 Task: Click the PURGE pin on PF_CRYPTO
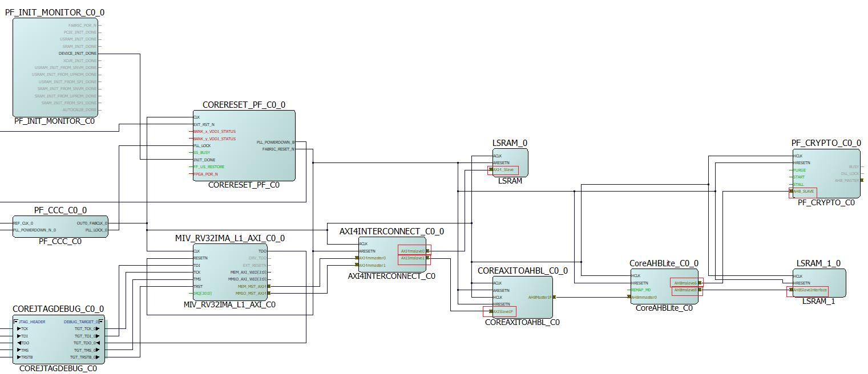tap(799, 170)
